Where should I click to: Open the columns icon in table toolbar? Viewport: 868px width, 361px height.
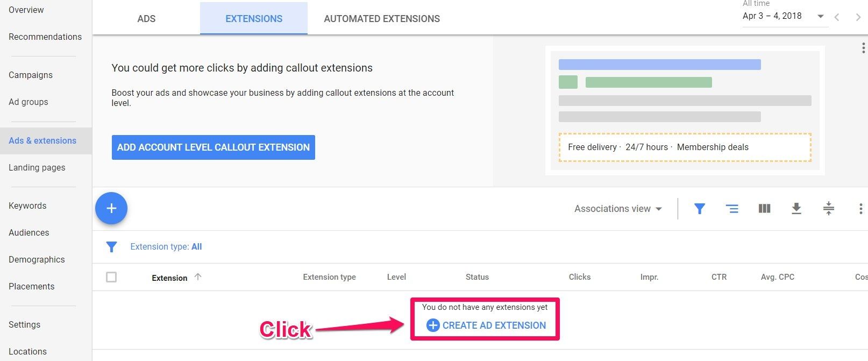click(x=764, y=208)
